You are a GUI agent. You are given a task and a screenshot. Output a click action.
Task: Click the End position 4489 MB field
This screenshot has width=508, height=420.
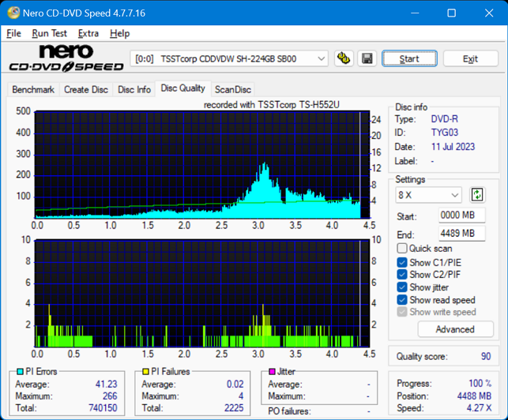pyautogui.click(x=462, y=233)
